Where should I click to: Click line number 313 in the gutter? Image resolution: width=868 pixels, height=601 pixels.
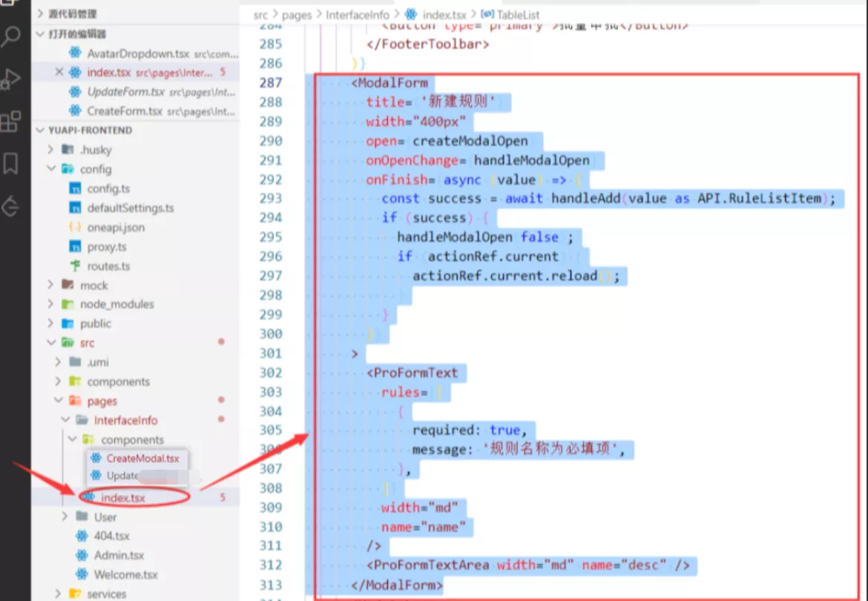[x=271, y=585]
